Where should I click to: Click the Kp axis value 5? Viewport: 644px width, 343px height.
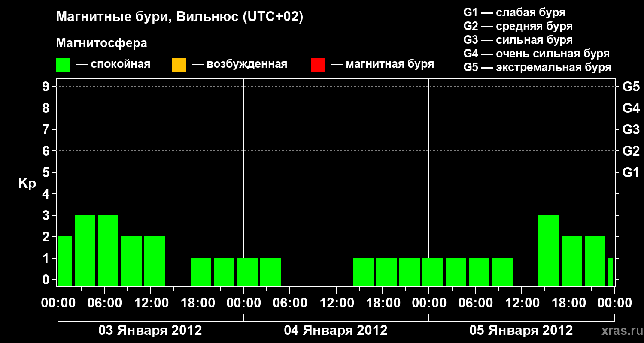pos(47,172)
